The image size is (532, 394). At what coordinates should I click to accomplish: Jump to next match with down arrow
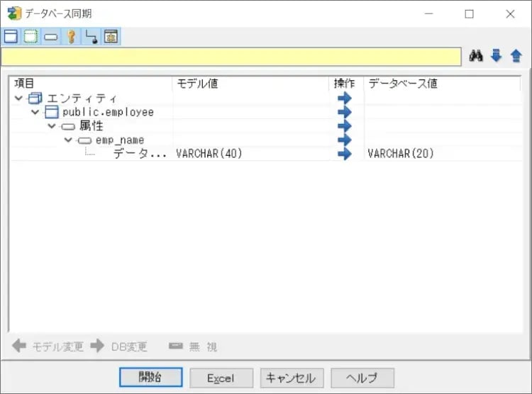(496, 57)
